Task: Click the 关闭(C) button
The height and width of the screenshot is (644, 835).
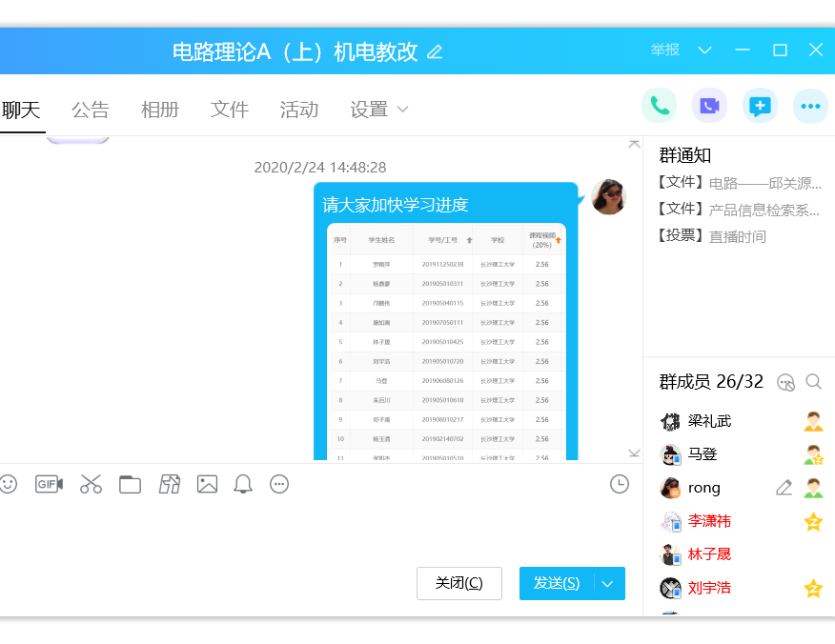Action: click(x=458, y=583)
